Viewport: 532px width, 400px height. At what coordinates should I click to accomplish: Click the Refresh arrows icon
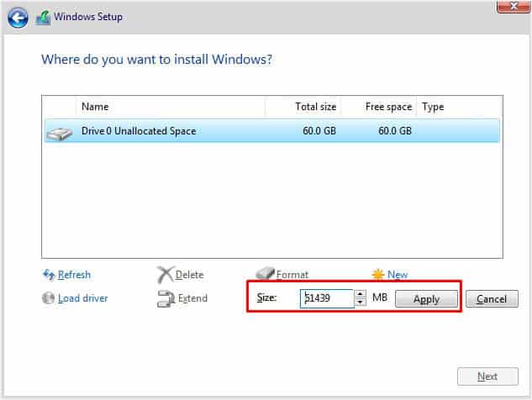49,275
